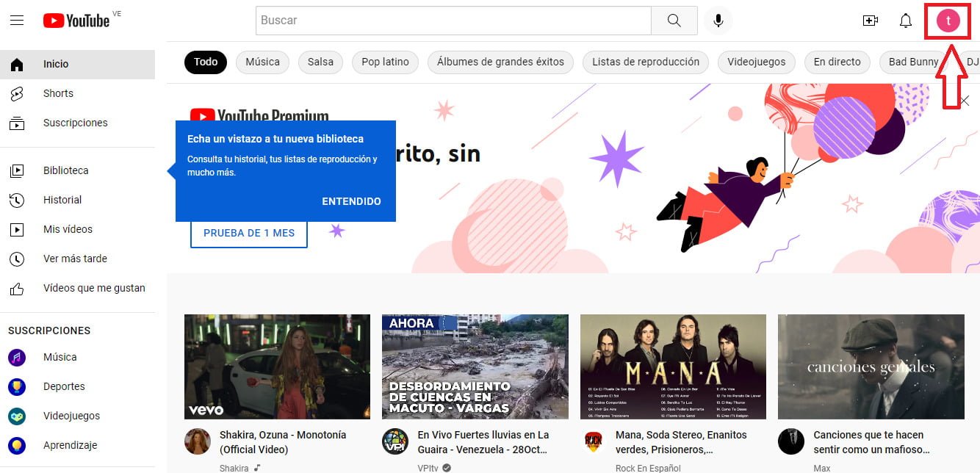Viewport: 980px width, 473px height.
Task: Click the Biblioteca sidebar icon
Action: coord(17,170)
